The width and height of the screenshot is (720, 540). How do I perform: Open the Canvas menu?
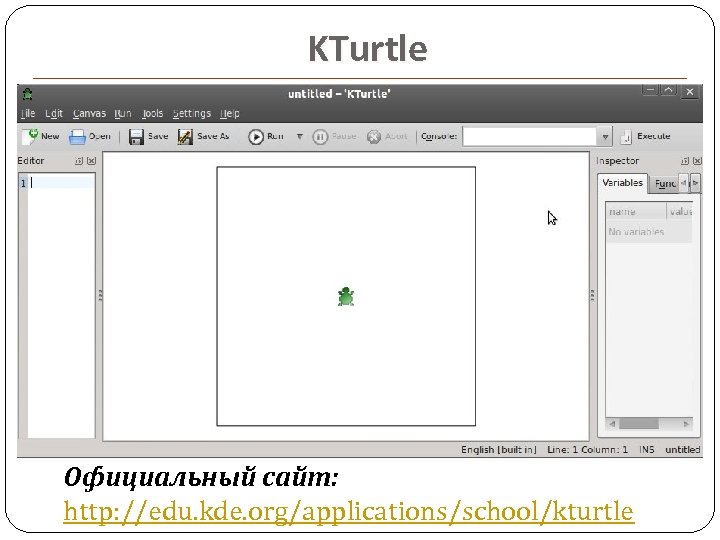[89, 113]
